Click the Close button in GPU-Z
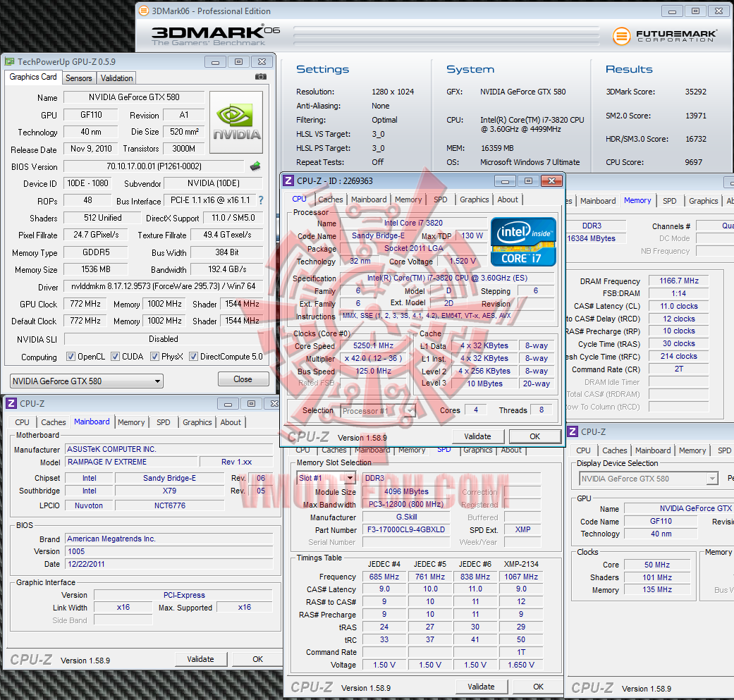734x700 pixels. [243, 379]
